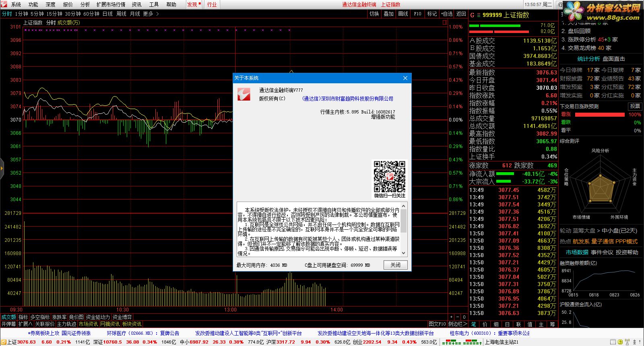644x346 pixels.
Task: Click the disclaimer text scrollbar thumb
Action: [x=404, y=220]
